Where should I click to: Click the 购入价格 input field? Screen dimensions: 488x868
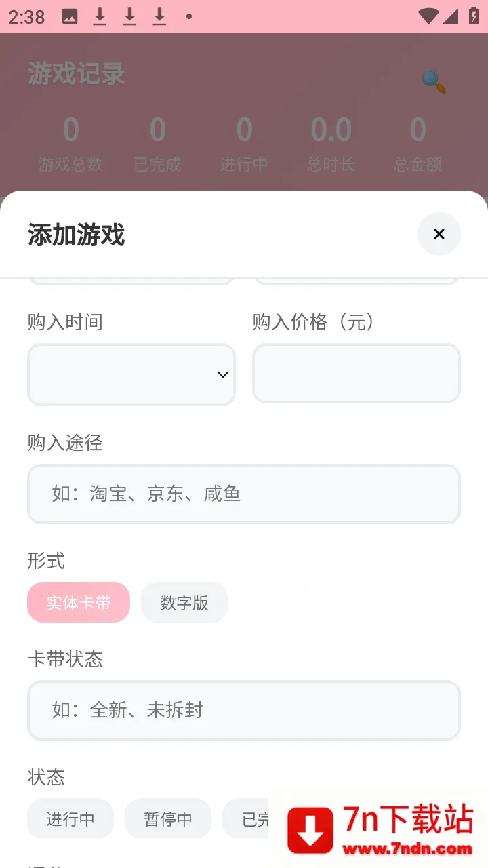pos(356,373)
